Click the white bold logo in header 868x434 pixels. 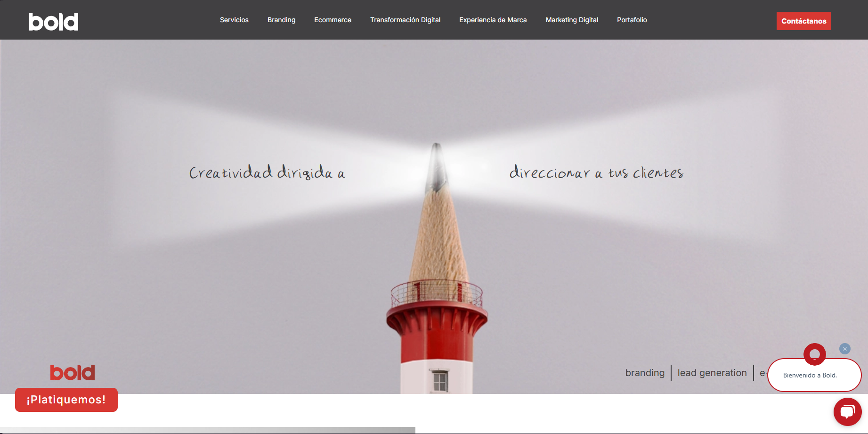tap(53, 22)
